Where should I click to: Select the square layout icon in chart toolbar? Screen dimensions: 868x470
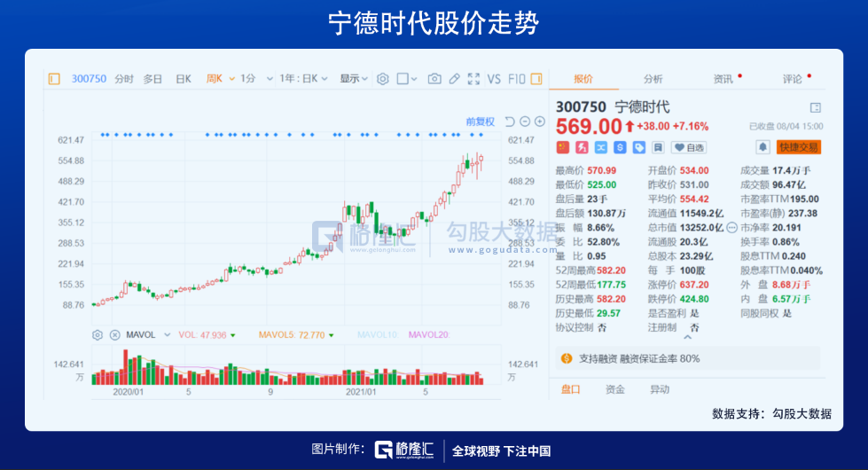click(x=403, y=79)
